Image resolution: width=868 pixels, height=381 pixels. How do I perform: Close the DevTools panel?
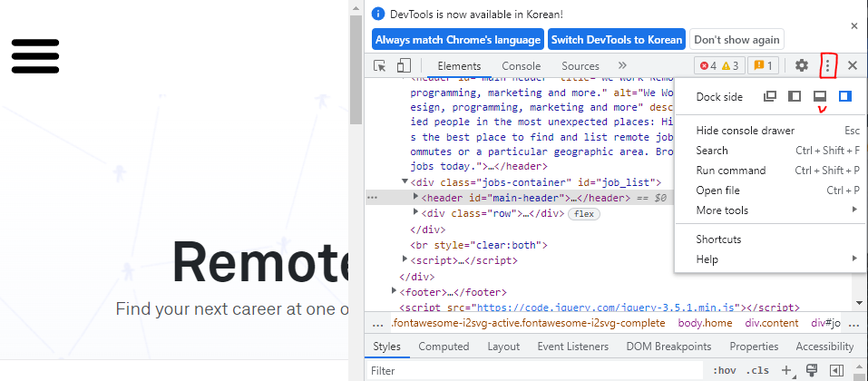[853, 66]
